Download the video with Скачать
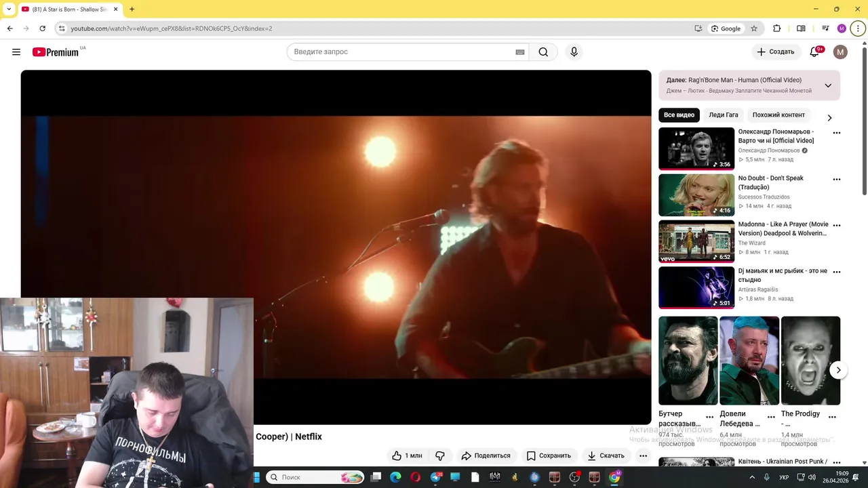The width and height of the screenshot is (868, 488). click(x=606, y=455)
